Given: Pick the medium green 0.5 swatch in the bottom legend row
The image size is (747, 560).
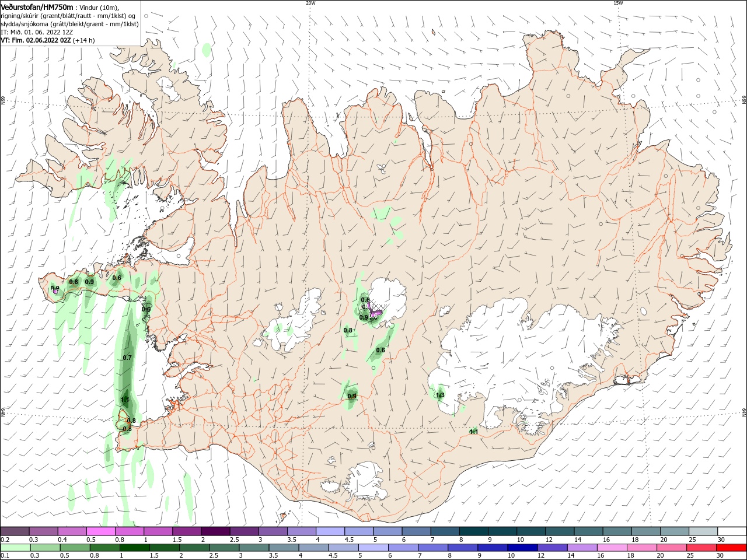Looking at the screenshot, I should click(x=74, y=548).
